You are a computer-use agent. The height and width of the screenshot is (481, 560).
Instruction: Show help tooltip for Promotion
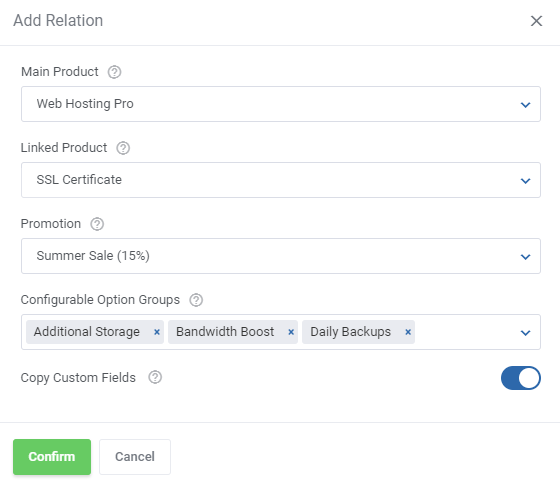(97, 224)
